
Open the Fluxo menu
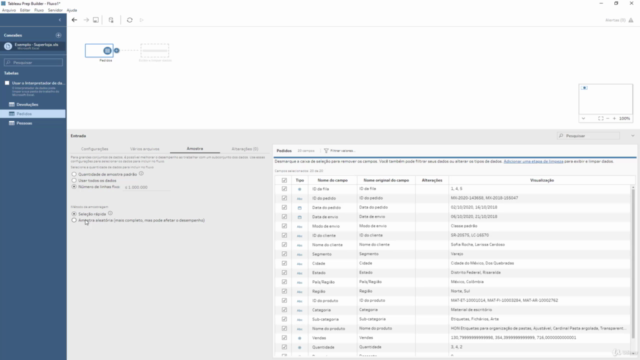click(x=39, y=10)
